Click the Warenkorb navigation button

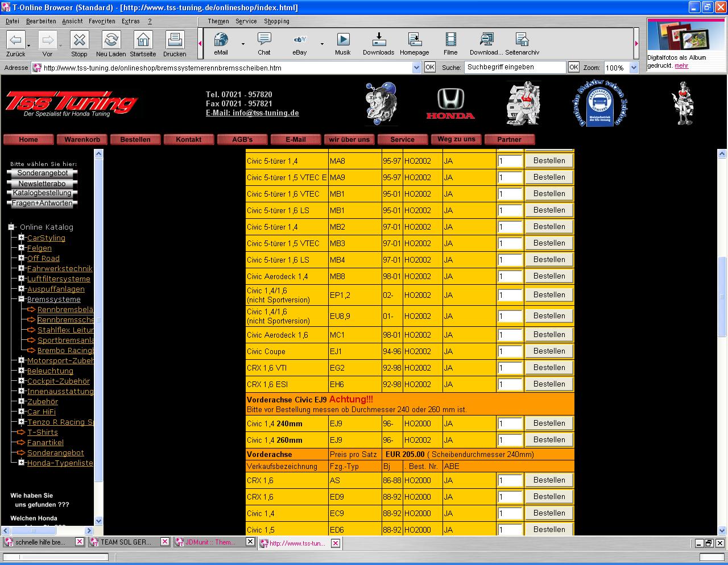[82, 139]
